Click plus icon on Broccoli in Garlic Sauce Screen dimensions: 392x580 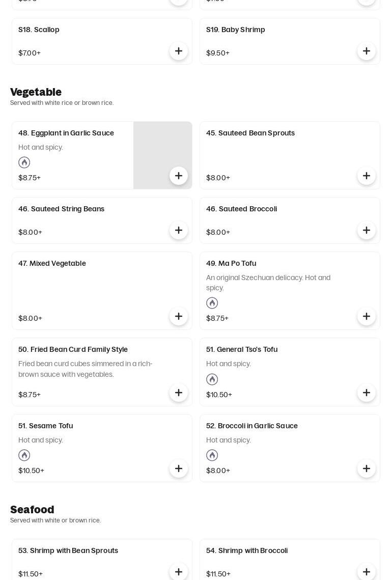(367, 468)
